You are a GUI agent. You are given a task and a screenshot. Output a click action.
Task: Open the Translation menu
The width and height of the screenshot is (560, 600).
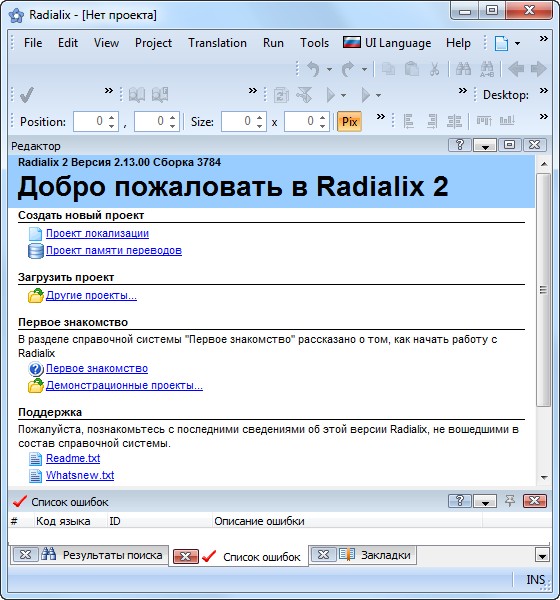tap(217, 43)
